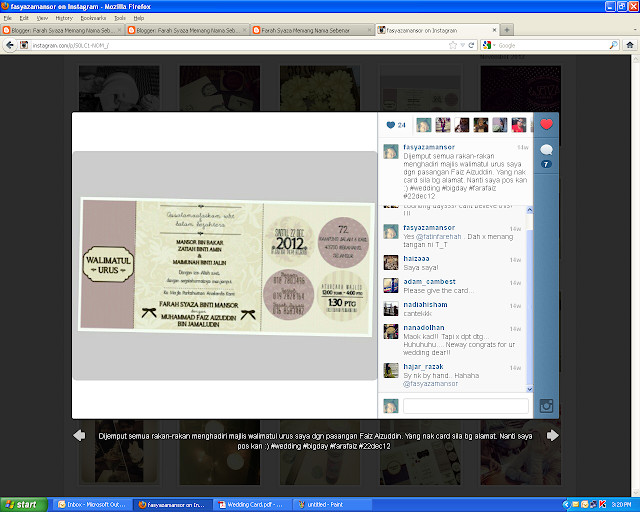This screenshot has width=640, height=512.
Task: Open bookmark star dropdown arrow
Action: pos(462,45)
